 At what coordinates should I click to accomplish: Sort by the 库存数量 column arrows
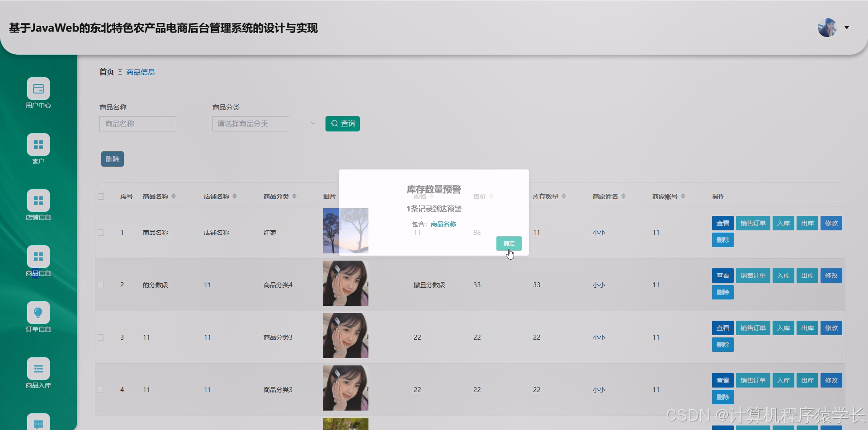pyautogui.click(x=564, y=196)
